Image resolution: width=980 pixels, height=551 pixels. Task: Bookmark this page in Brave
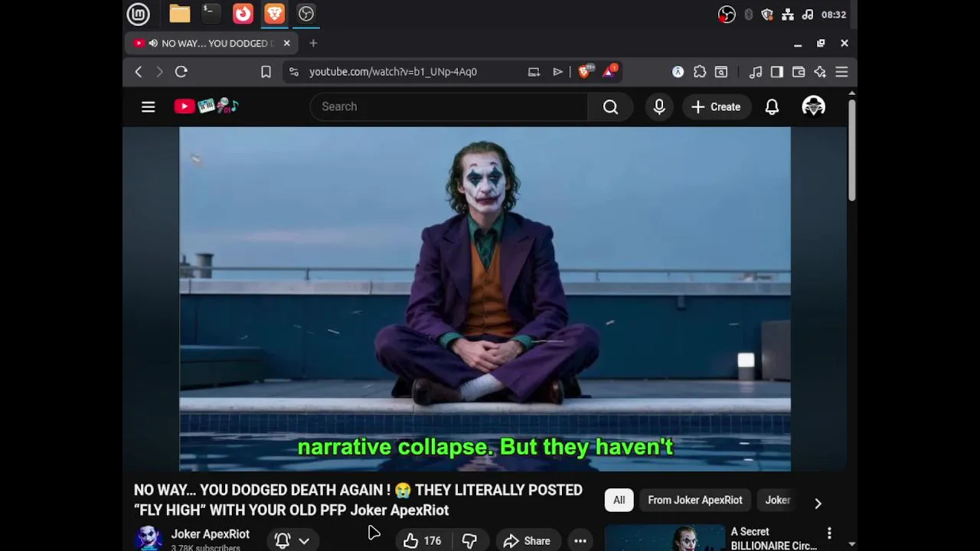[x=266, y=72]
